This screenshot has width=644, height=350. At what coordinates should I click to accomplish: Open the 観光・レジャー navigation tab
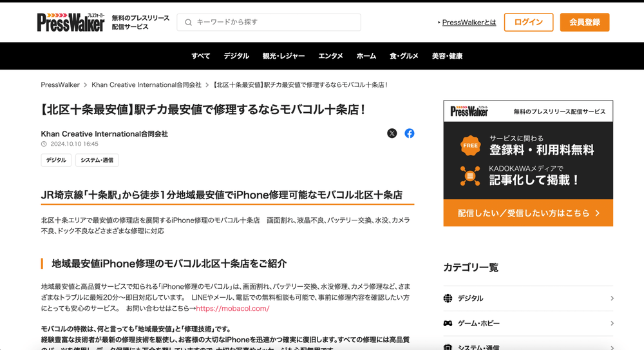[283, 56]
